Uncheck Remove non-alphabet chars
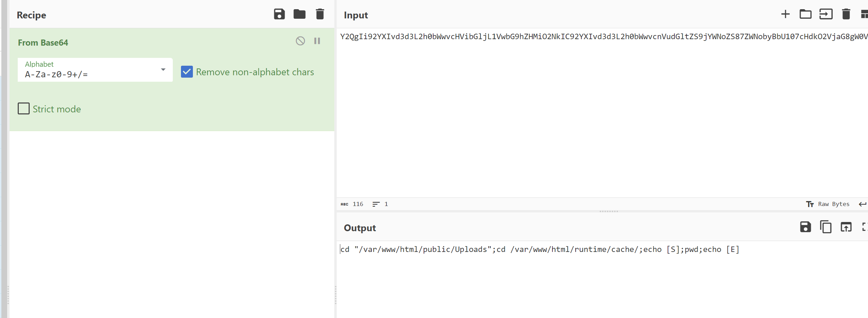Screen dimensions: 868x318 187,72
